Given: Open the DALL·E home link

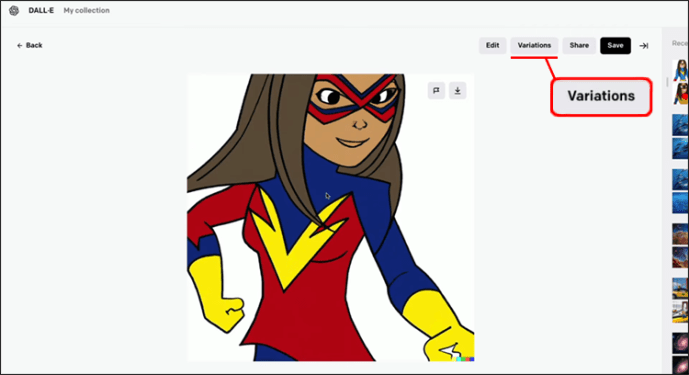Looking at the screenshot, I should tap(41, 11).
